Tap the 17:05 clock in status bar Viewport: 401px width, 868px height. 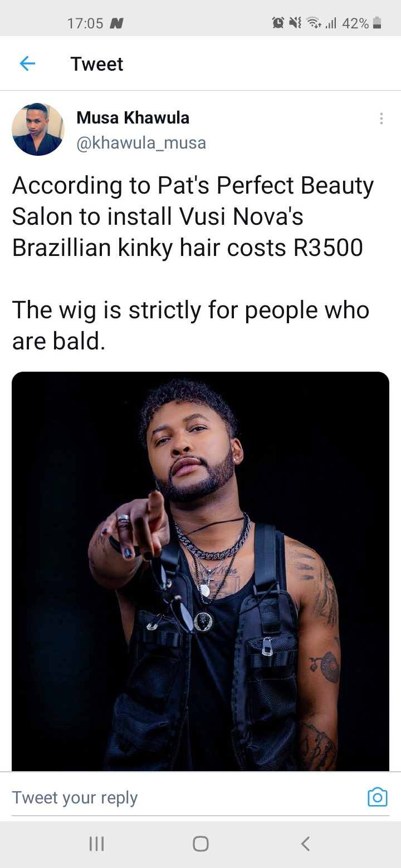coord(85,23)
